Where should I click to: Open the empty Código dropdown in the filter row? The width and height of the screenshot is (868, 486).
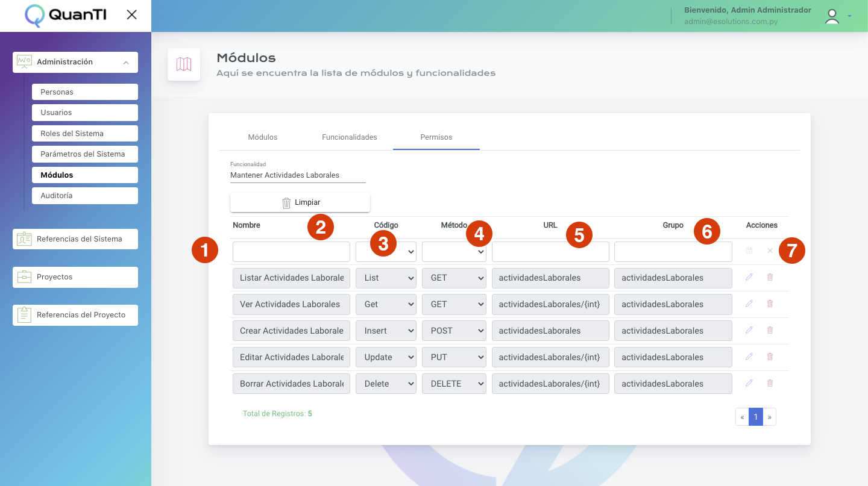point(386,252)
